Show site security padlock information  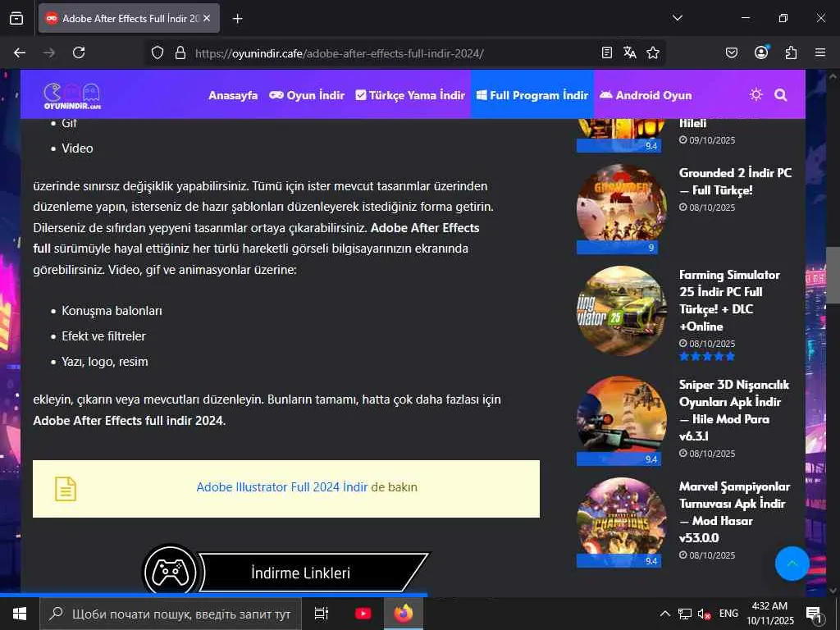tap(180, 53)
